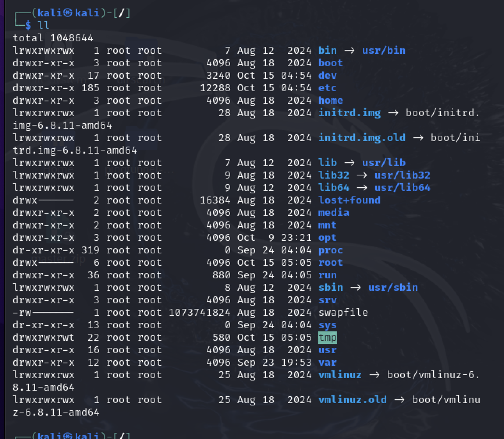Click the highlighted tmp directory name
Viewport: 504px width, 439px height.
pyautogui.click(x=327, y=337)
